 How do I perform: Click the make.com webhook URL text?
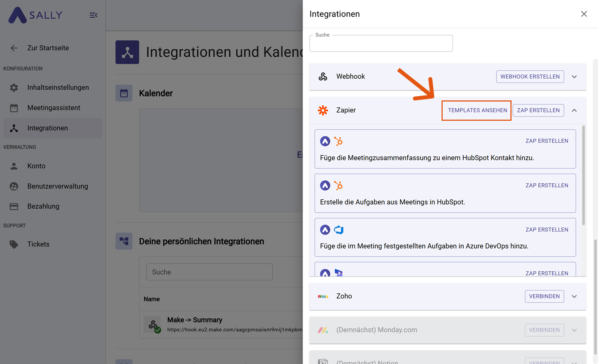235,330
